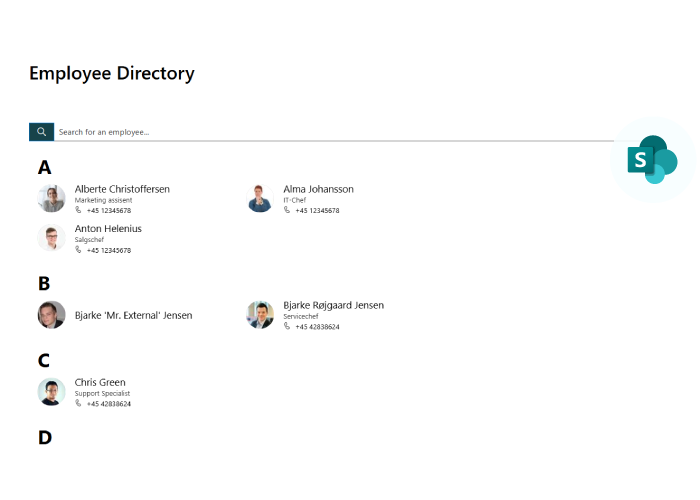Viewport: 700px width, 500px height.
Task: Open Bjarke 'Mr. External' Jensen's photo
Action: (x=51, y=315)
